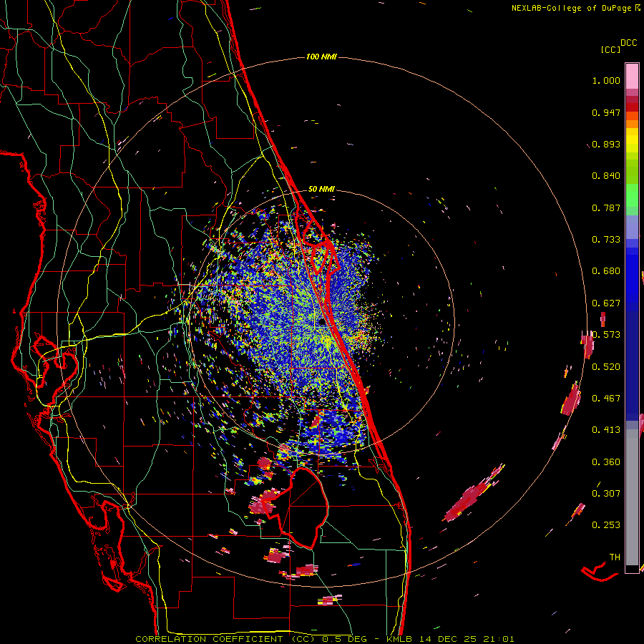Click the pink top segment of color scale
This screenshot has width=644, height=644.
[632, 76]
